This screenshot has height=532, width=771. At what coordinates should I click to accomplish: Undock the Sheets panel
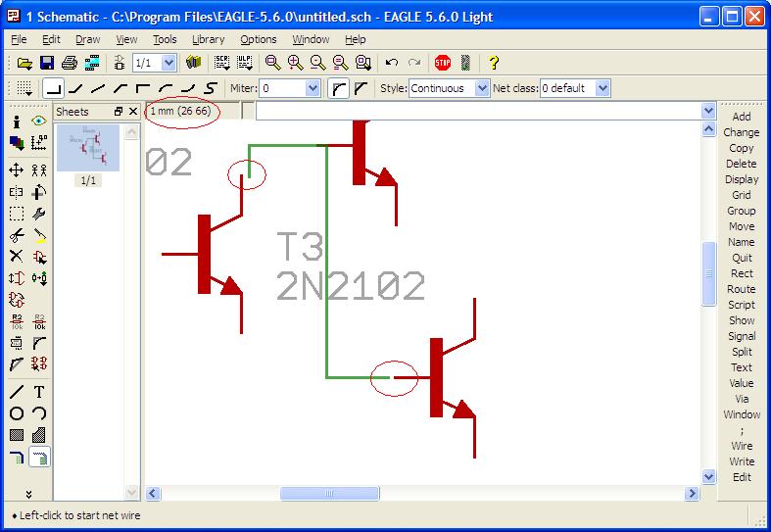click(118, 112)
